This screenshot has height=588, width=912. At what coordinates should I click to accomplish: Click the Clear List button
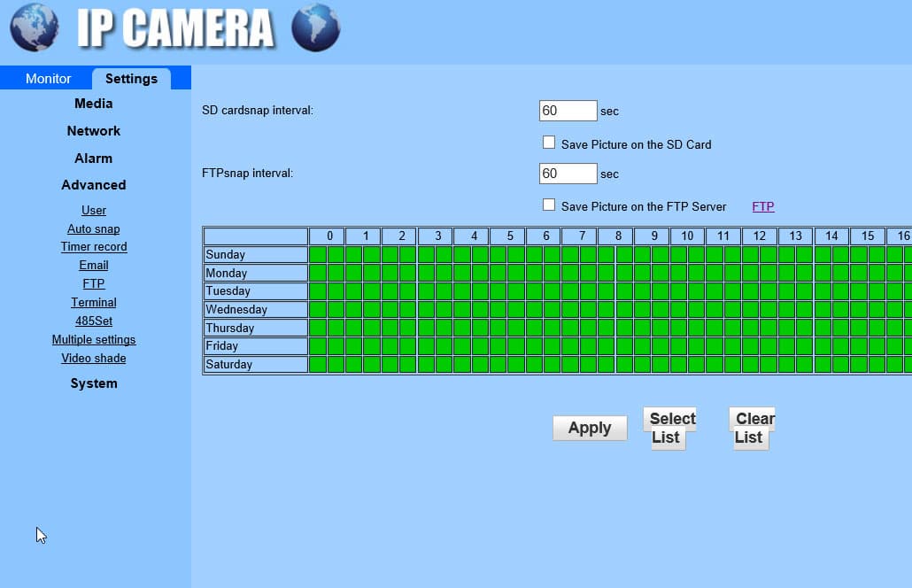[x=752, y=428]
